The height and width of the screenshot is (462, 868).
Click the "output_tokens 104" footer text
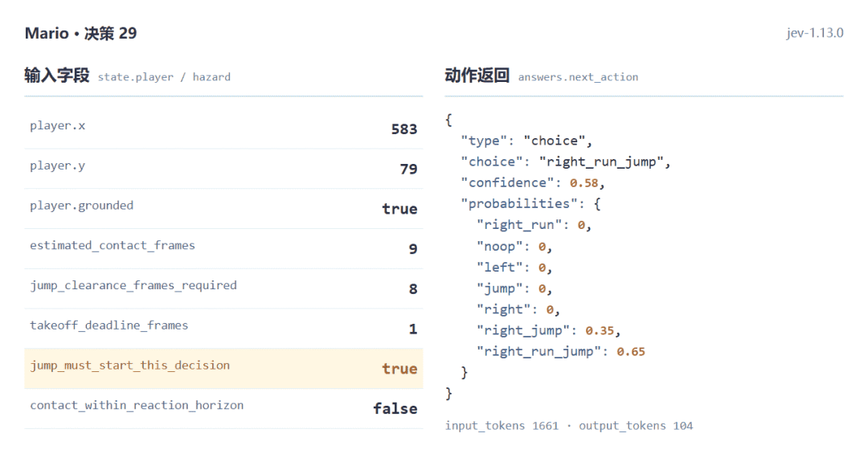(636, 426)
